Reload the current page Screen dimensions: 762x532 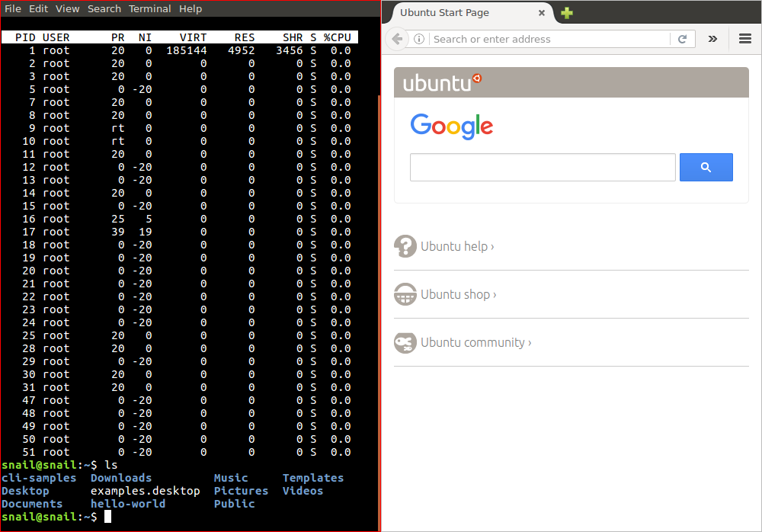point(682,39)
